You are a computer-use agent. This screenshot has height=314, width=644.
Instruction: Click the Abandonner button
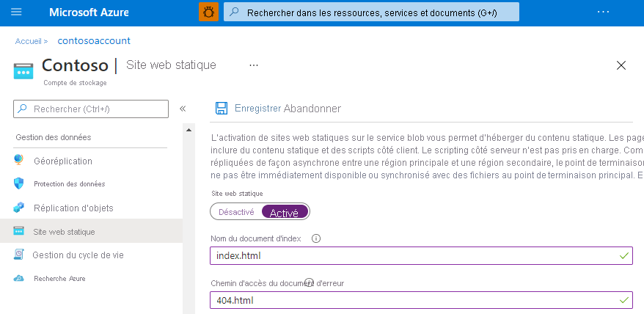(x=312, y=109)
